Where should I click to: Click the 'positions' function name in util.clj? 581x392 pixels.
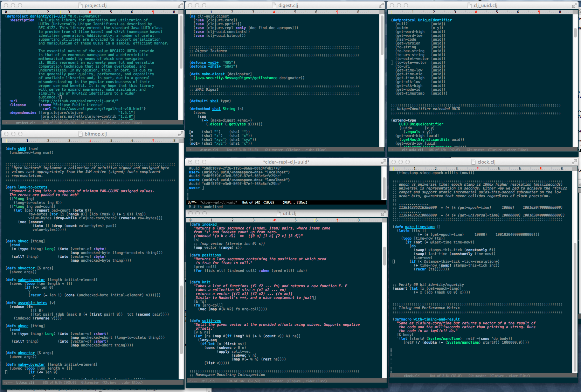[211, 255]
